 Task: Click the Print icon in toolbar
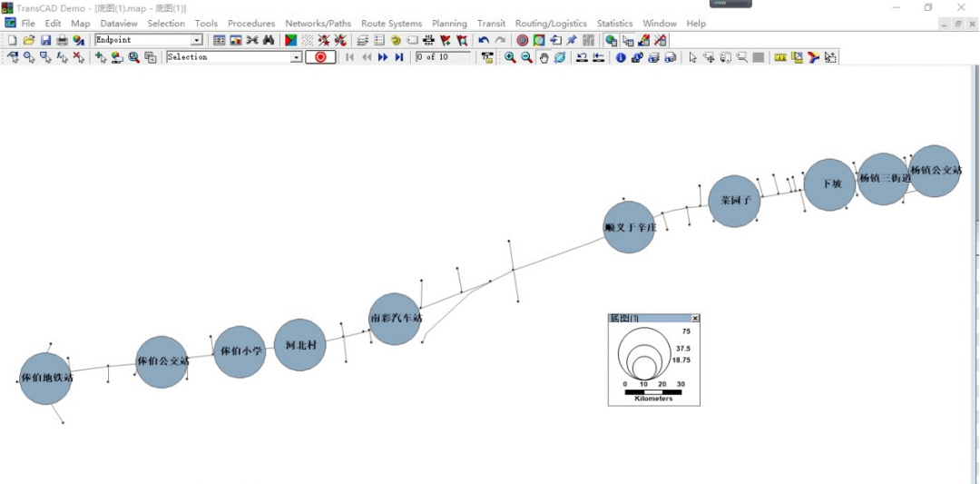pyautogui.click(x=62, y=40)
